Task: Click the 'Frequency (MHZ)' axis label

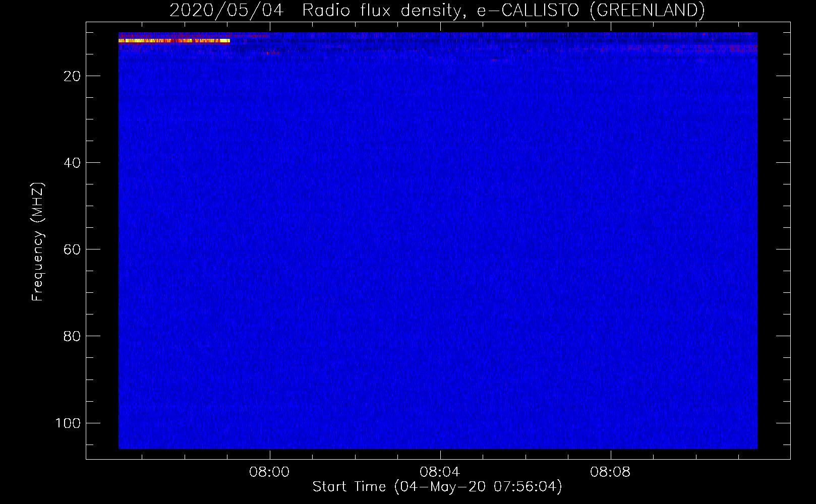Action: click(38, 242)
